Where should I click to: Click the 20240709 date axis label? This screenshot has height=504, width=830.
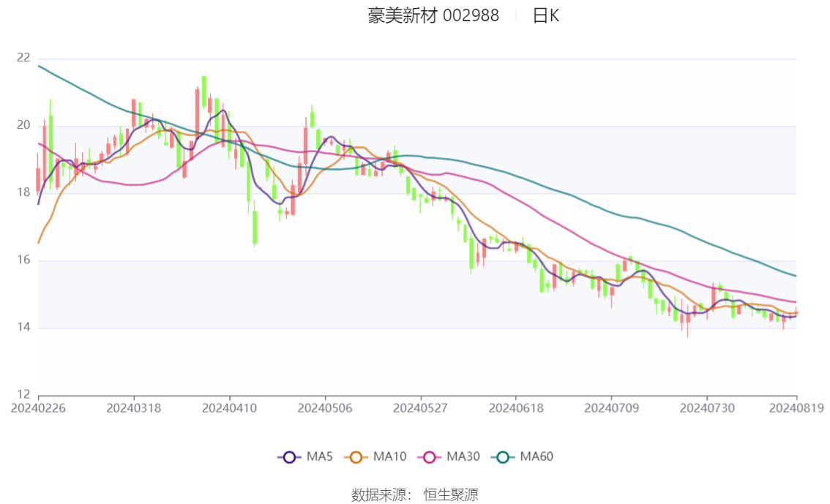611,408
